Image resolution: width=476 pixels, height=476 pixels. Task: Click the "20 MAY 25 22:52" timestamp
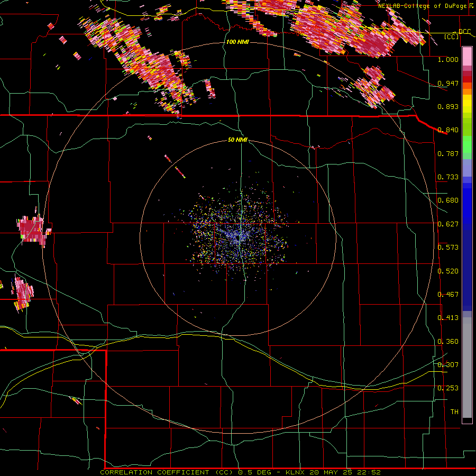(x=345, y=472)
